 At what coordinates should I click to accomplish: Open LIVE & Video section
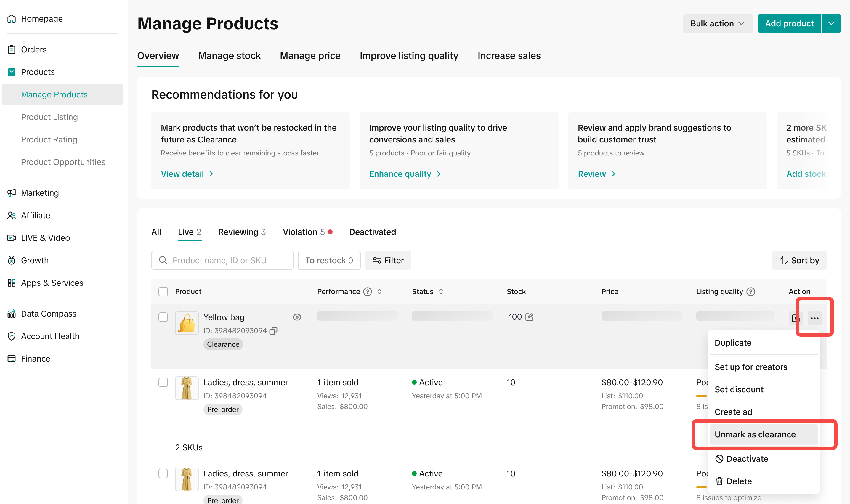coord(45,238)
